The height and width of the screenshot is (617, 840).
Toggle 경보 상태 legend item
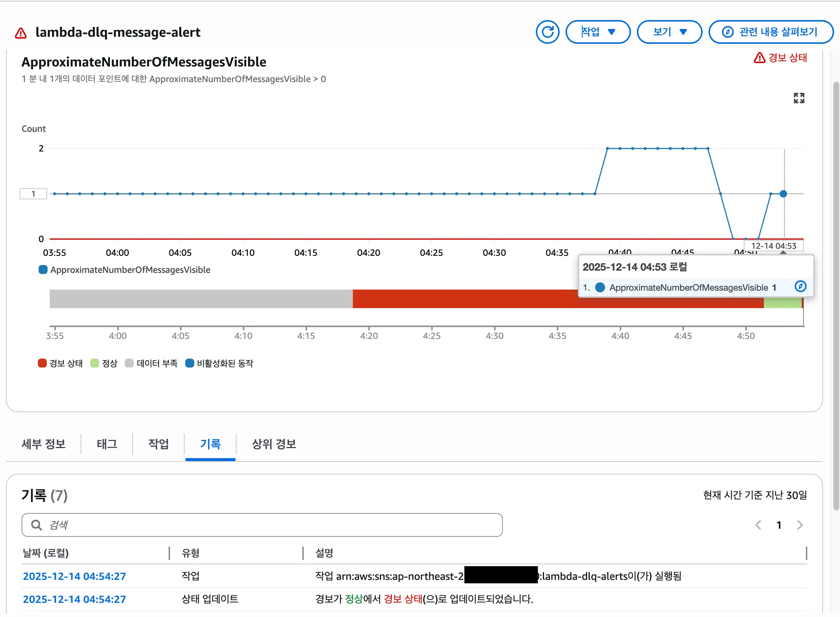61,363
